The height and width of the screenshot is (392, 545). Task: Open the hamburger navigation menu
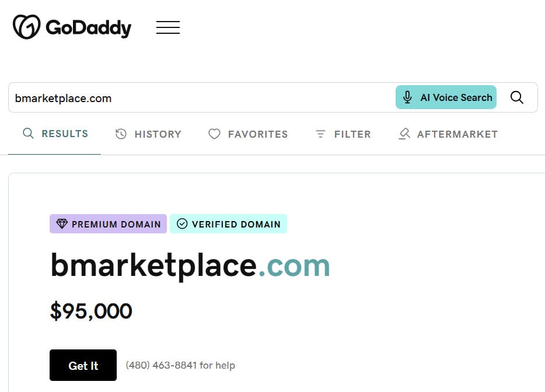pyautogui.click(x=168, y=27)
